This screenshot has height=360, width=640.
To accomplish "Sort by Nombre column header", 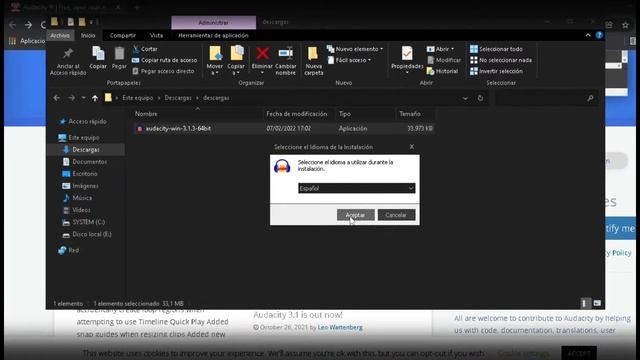I will tap(146, 114).
